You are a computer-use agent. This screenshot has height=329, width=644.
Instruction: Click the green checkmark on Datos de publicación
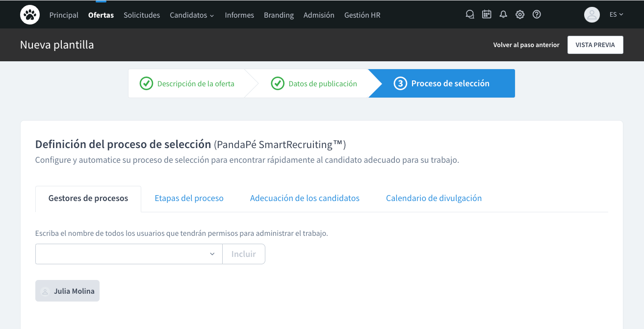pyautogui.click(x=278, y=83)
